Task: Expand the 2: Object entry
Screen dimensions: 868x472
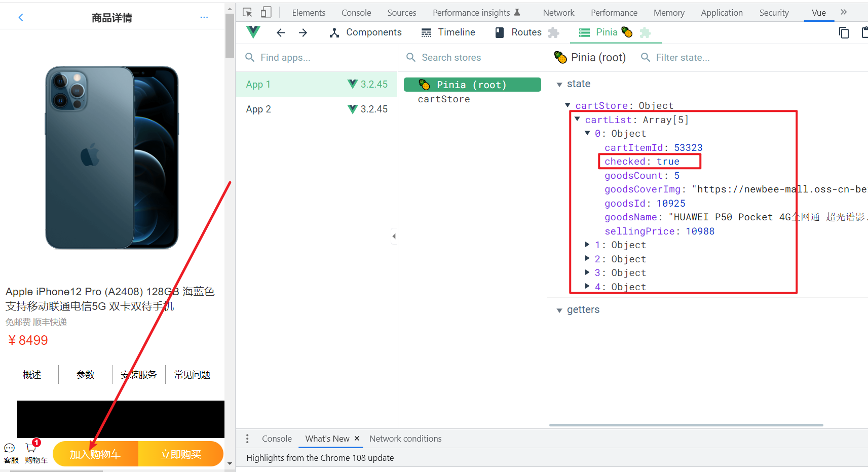Action: point(587,258)
